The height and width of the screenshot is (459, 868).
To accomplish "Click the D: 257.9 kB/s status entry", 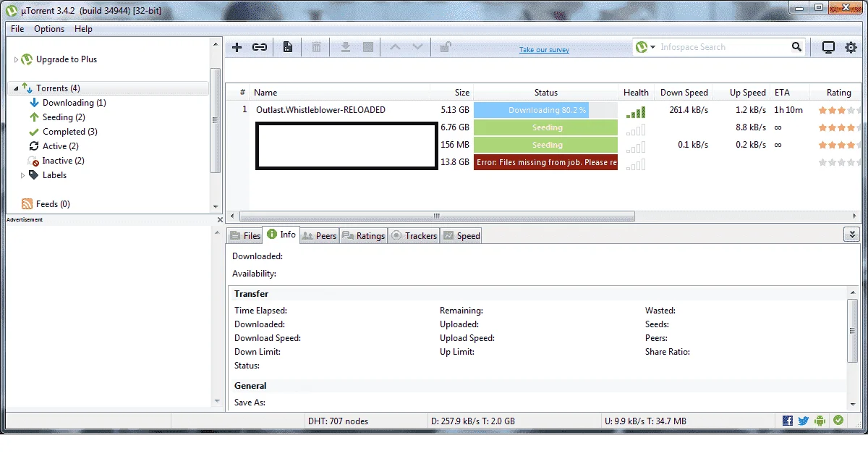I will click(473, 421).
